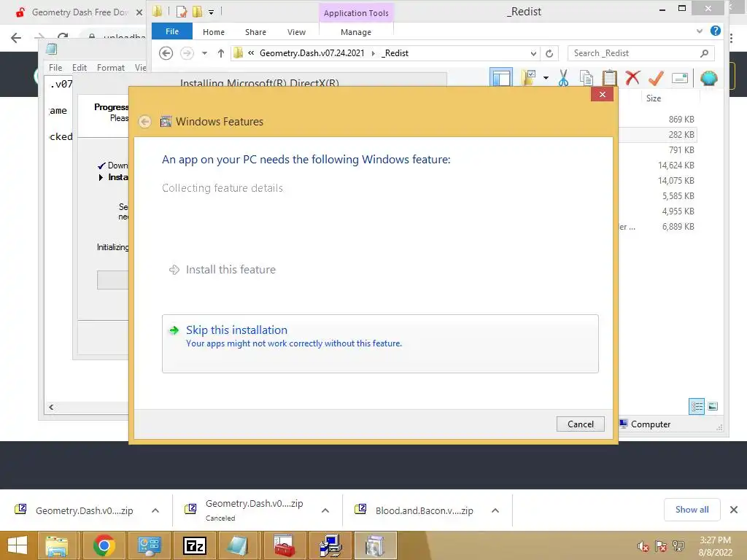747x560 pixels.
Task: Click the Explorer forward navigation arrow
Action: pyautogui.click(x=187, y=52)
